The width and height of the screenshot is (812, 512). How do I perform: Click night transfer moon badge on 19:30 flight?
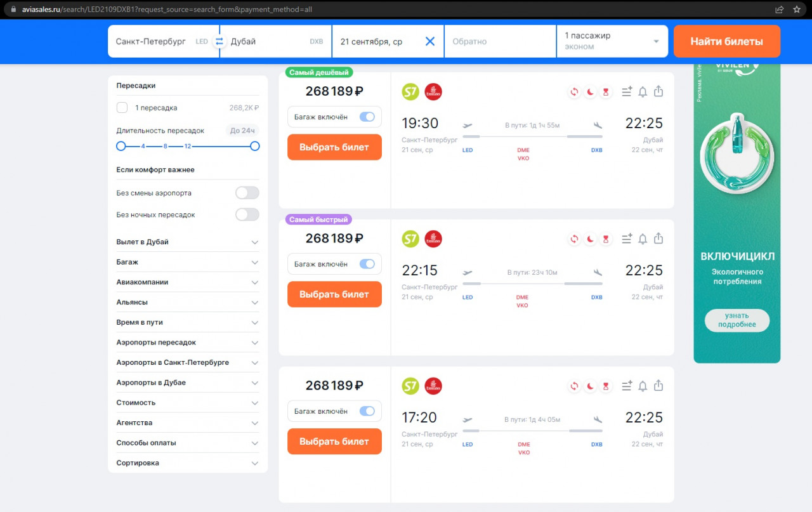click(590, 92)
